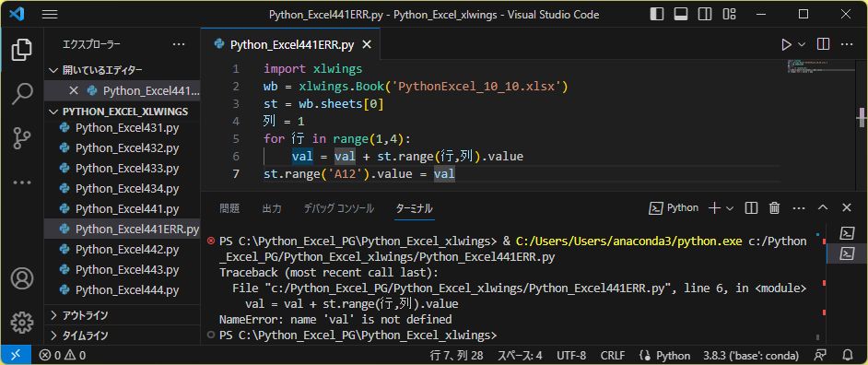Maximize the panel with up chevron

[x=823, y=208]
